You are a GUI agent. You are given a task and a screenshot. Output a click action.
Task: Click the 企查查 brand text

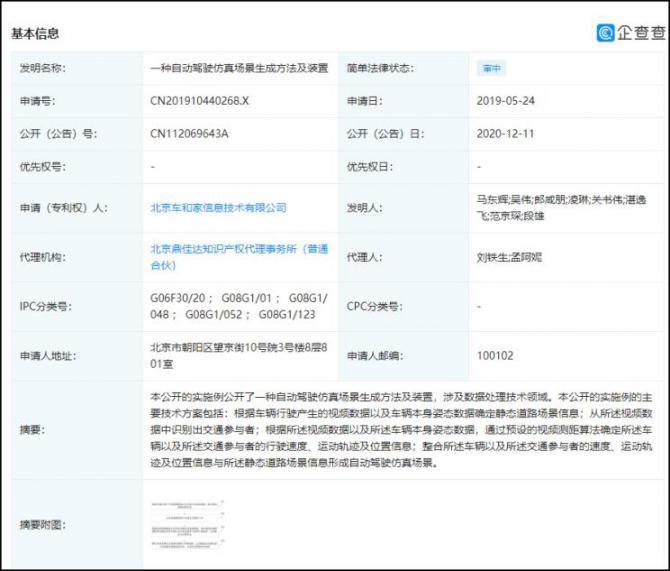640,33
